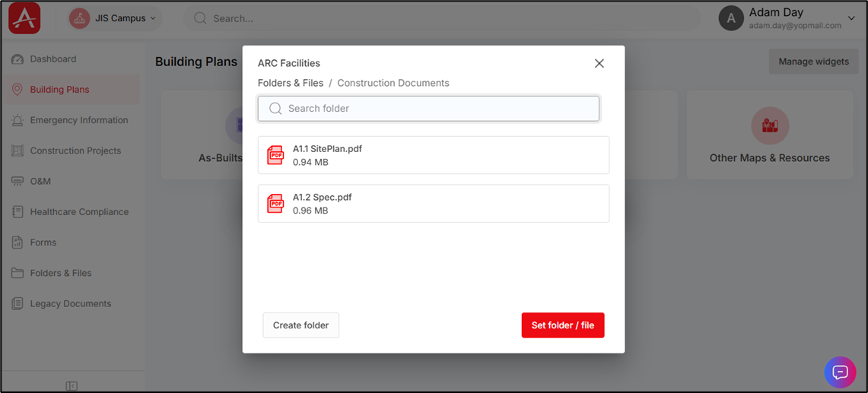Click the Forms document icon
This screenshot has height=393, width=868.
click(17, 242)
